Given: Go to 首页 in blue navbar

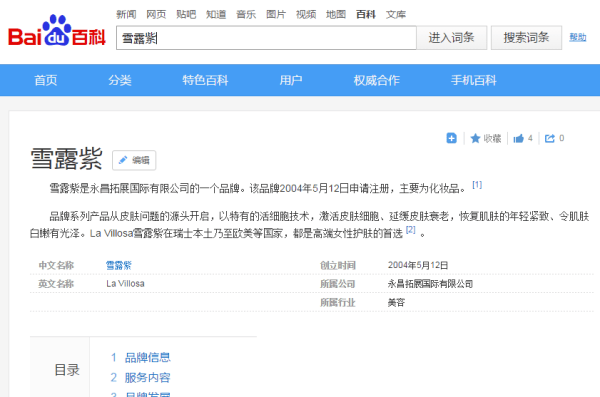Looking at the screenshot, I should coord(46,80).
